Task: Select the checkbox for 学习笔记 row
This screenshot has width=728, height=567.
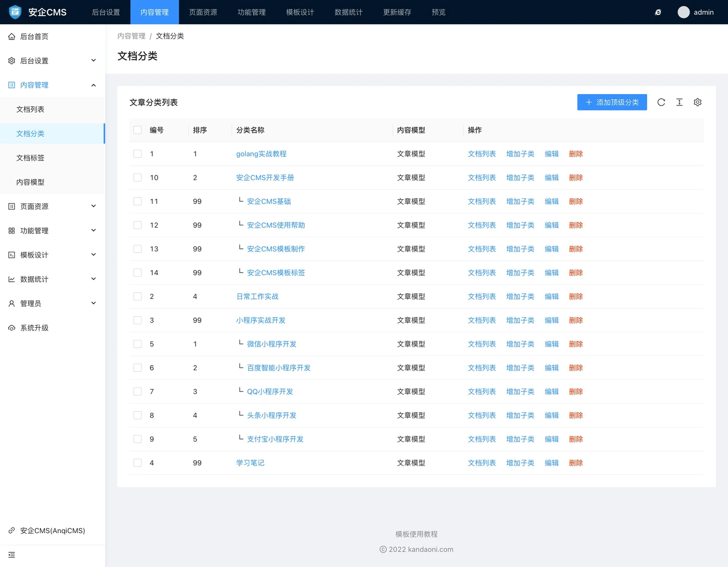Action: click(138, 463)
